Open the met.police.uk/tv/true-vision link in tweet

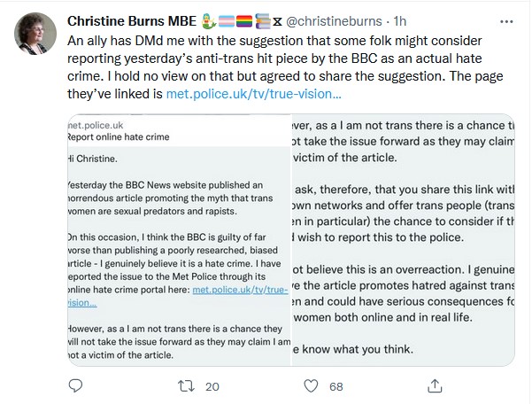tap(253, 94)
